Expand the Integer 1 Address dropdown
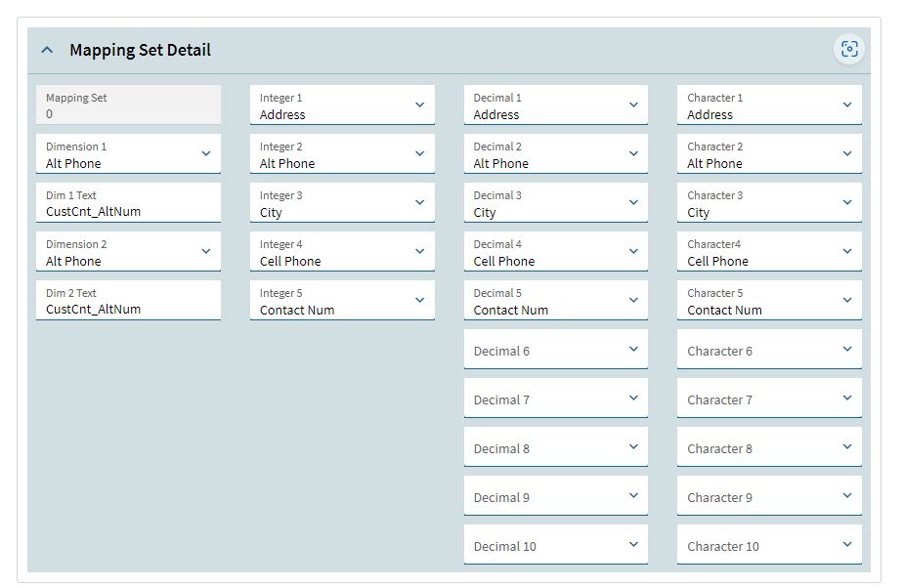 tap(342, 105)
